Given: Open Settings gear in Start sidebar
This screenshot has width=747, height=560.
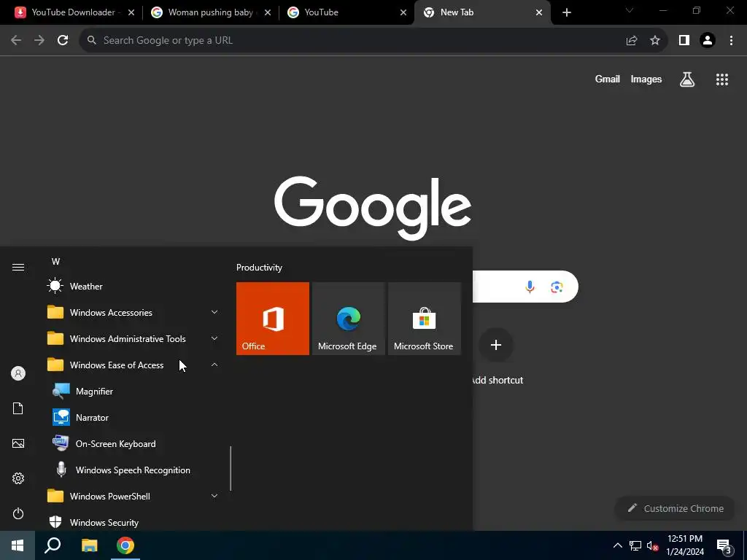Looking at the screenshot, I should [x=18, y=478].
